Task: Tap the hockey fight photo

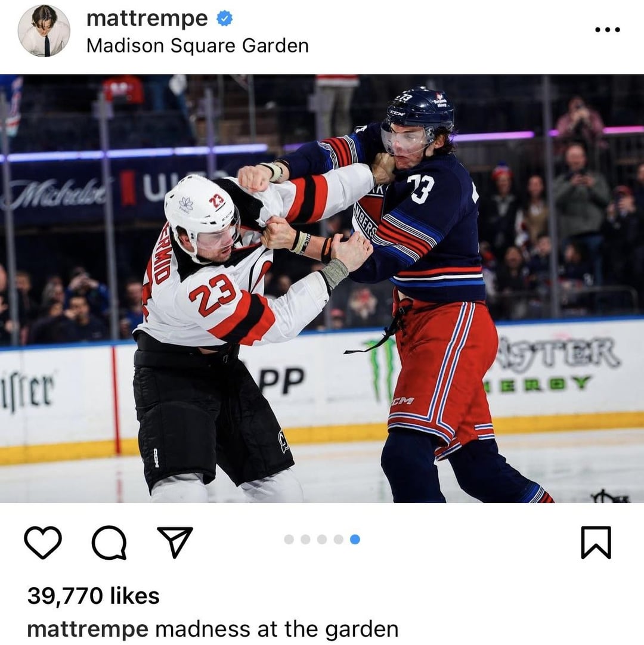Action: 322,289
